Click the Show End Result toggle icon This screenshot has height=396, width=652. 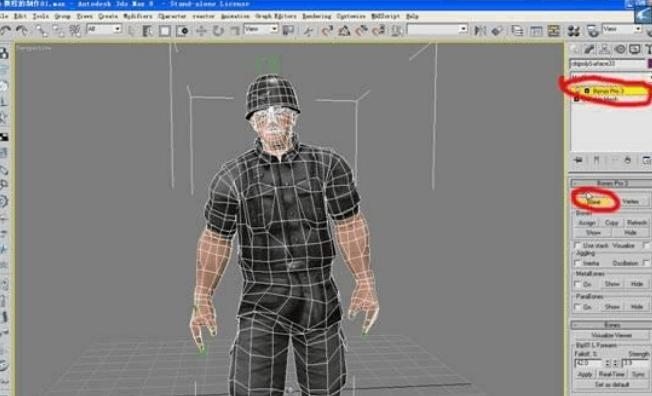coord(596,160)
